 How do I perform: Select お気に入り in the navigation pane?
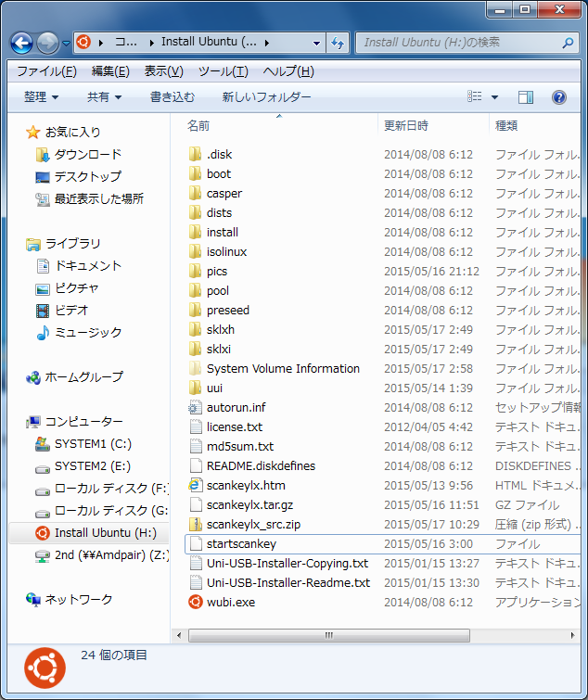click(x=72, y=133)
